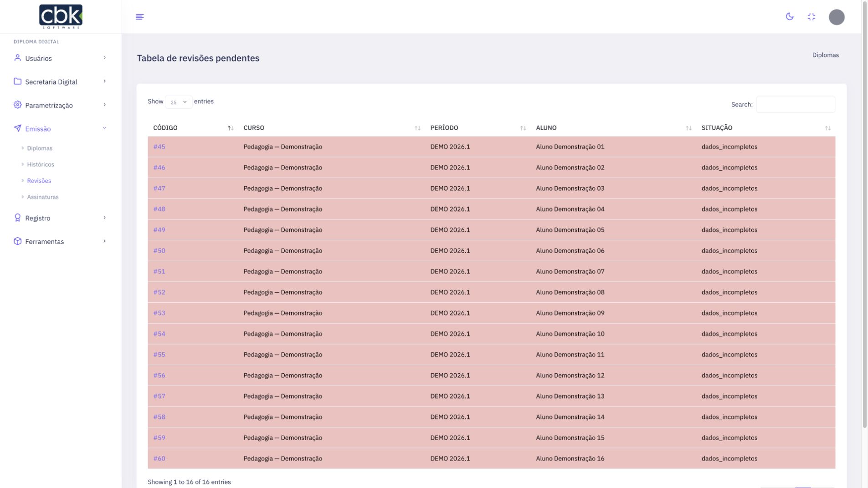Open revision code #46 link
868x488 pixels.
pyautogui.click(x=159, y=168)
